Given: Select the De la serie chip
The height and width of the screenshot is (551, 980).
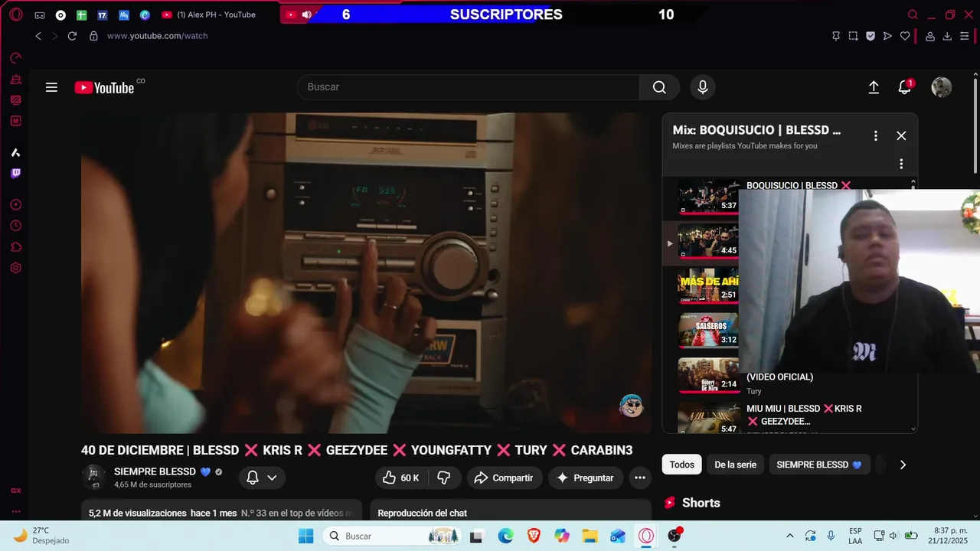Looking at the screenshot, I should [735, 465].
